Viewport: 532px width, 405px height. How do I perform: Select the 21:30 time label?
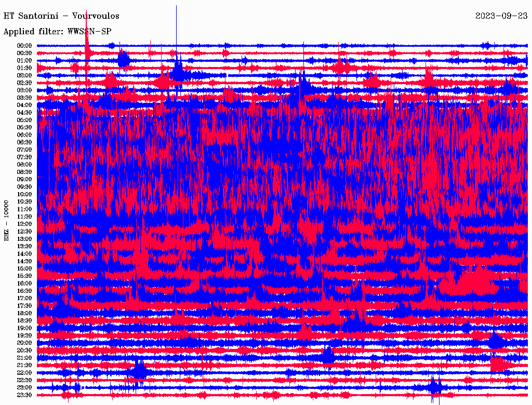coord(24,366)
